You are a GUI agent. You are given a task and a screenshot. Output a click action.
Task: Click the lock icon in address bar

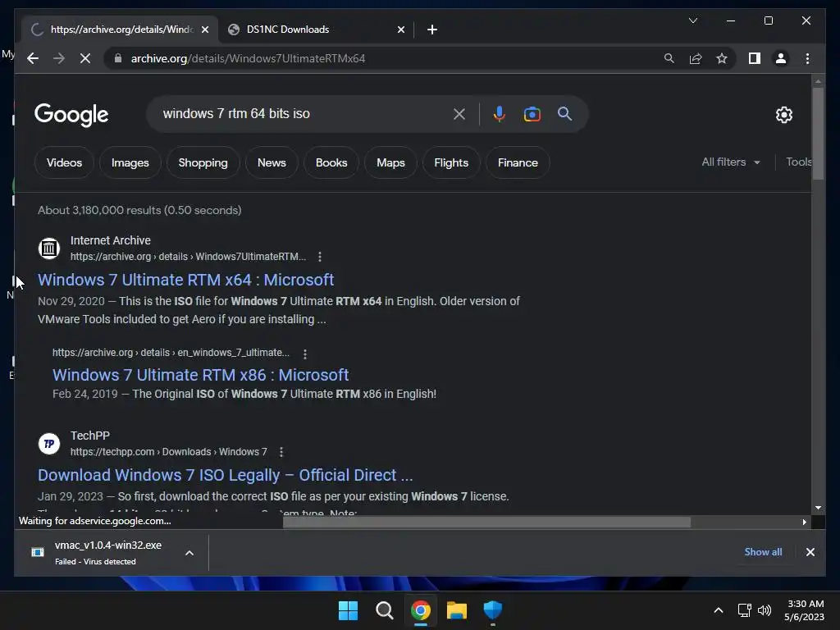[118, 58]
